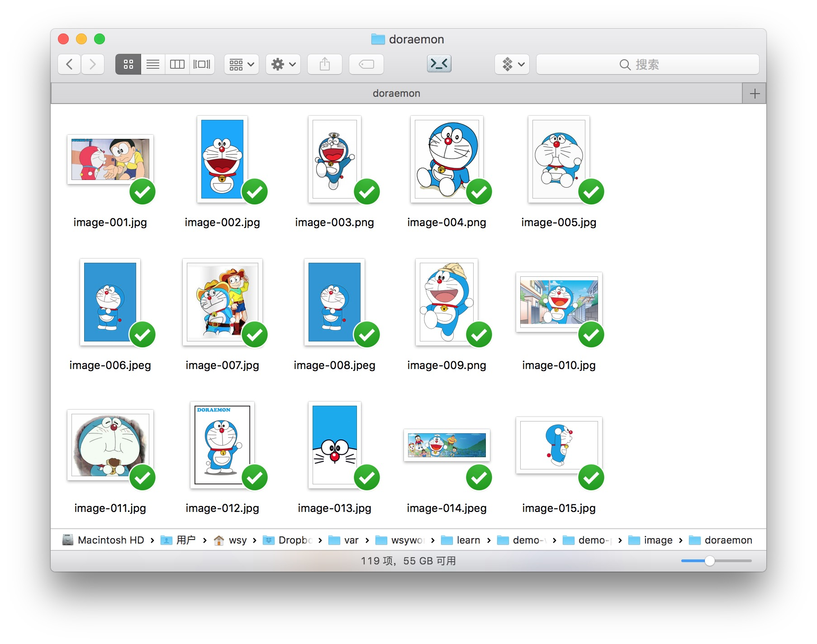Click Macintosh HD in the path bar
Image resolution: width=817 pixels, height=644 pixels.
point(103,540)
